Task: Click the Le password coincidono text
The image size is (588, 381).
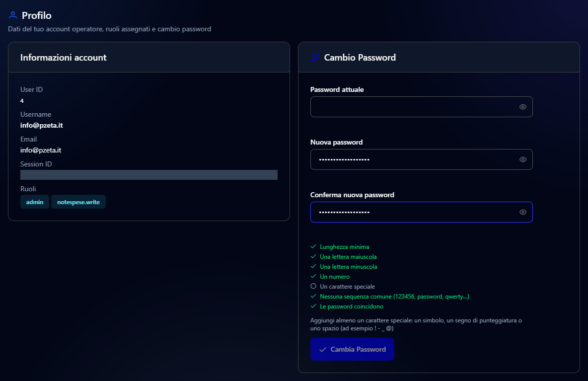Action: point(352,306)
